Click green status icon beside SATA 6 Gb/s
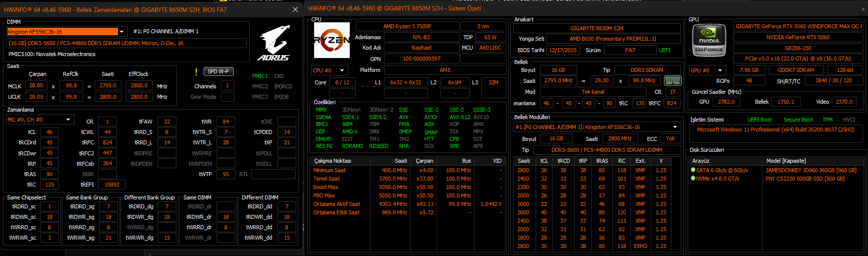The height and width of the screenshot is (256, 868). (693, 170)
